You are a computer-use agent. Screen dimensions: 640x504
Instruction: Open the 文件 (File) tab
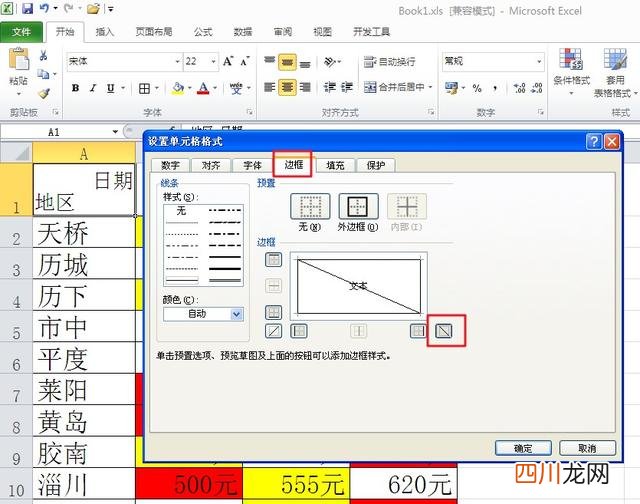[21, 31]
